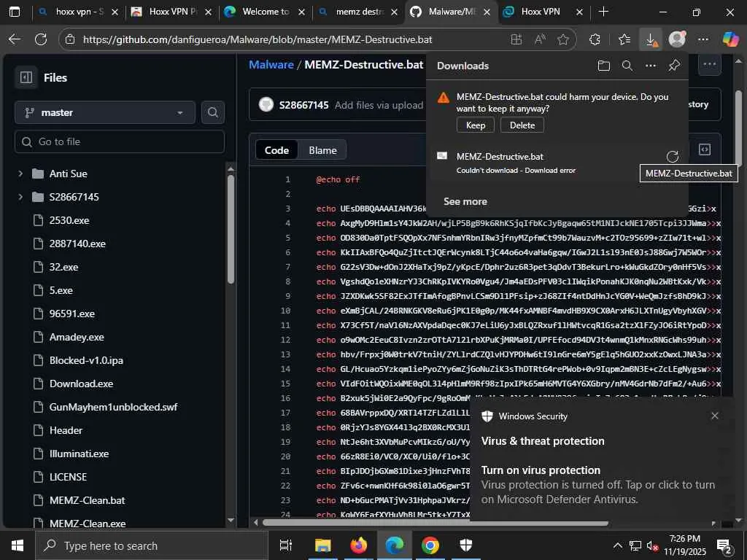Launch Chrome from the taskbar

coord(430,545)
